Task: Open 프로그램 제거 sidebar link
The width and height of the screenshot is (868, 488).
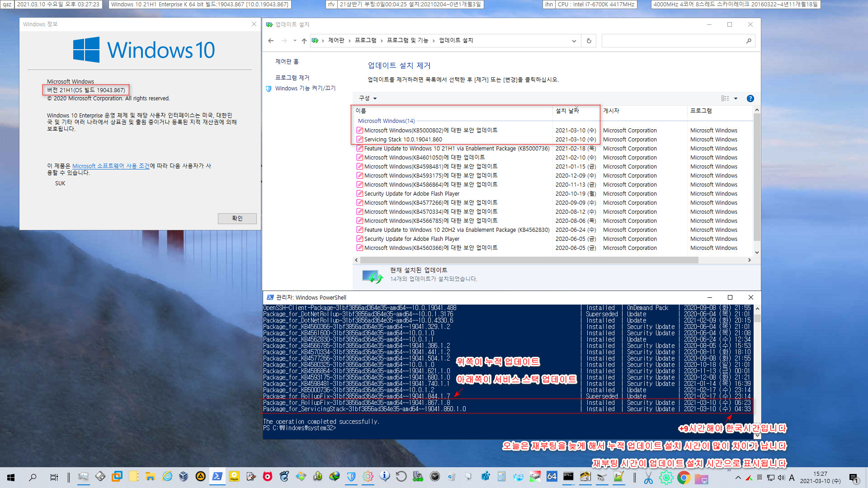Action: coord(292,78)
